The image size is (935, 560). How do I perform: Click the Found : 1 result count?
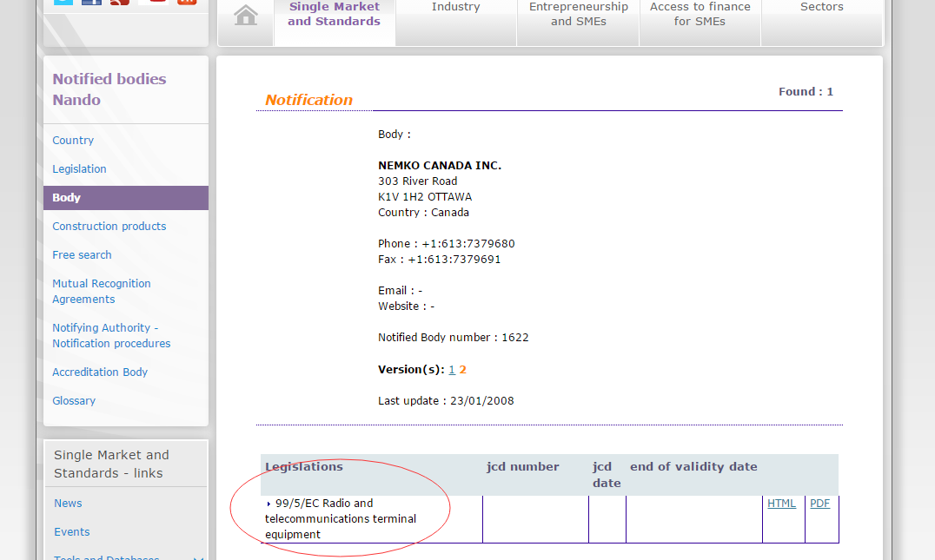806,92
